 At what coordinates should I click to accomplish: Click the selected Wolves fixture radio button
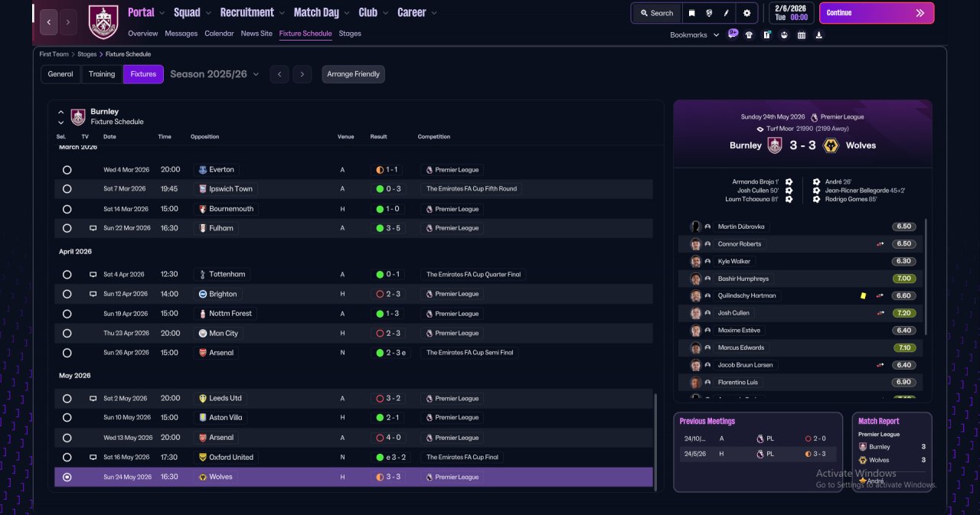[x=67, y=477]
